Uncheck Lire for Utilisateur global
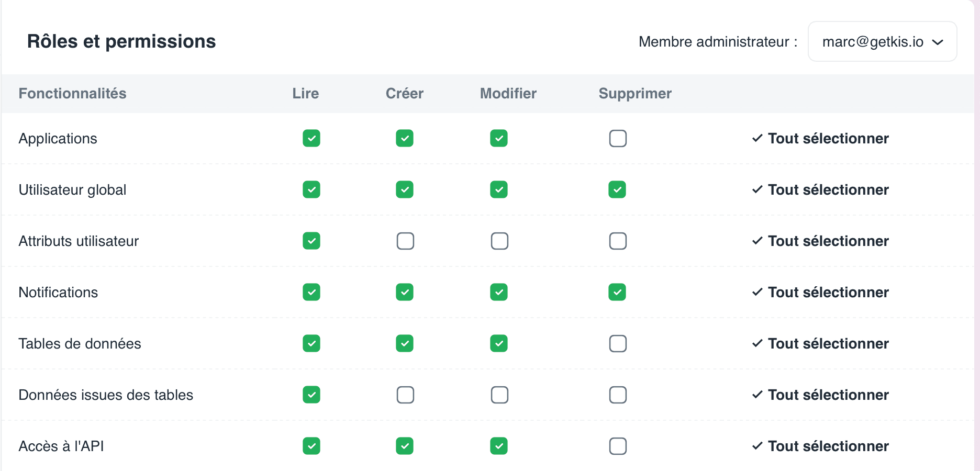Viewport: 980px width, 471px height. (311, 189)
